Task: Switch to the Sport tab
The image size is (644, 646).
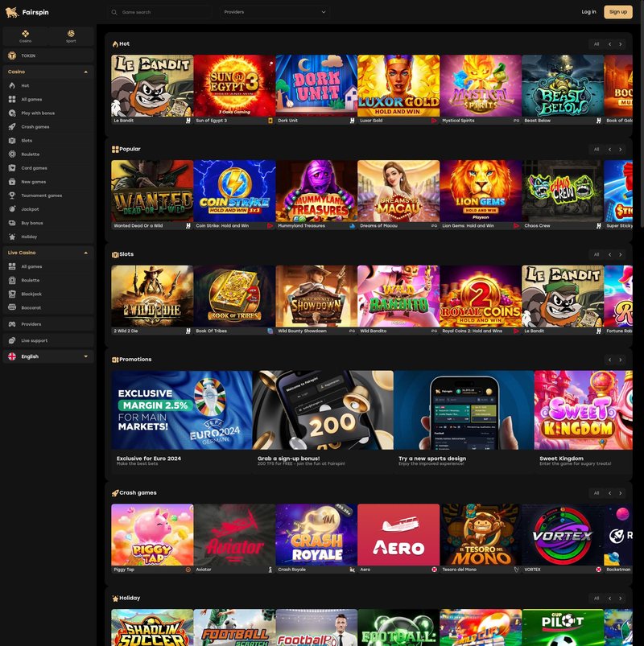Action: click(x=70, y=36)
